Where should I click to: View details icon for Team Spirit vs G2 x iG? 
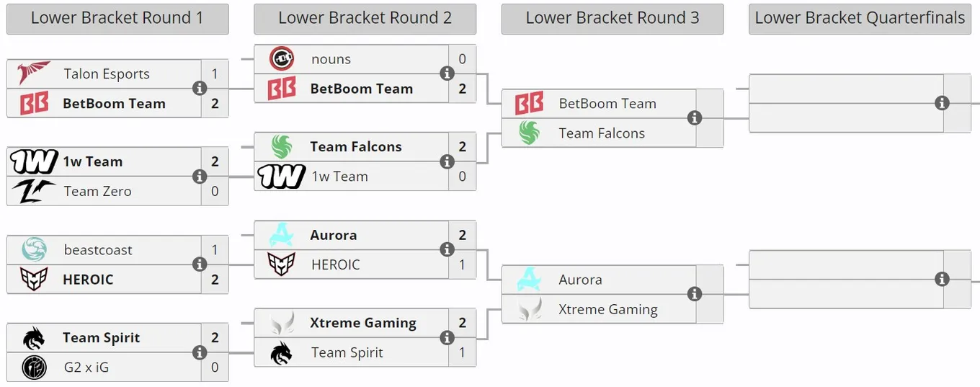click(x=200, y=352)
